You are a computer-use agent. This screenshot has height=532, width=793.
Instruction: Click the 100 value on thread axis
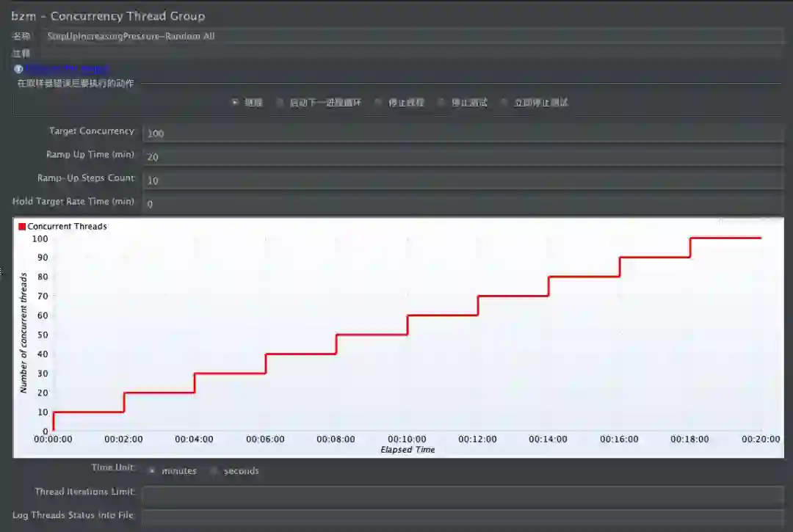[x=40, y=238]
